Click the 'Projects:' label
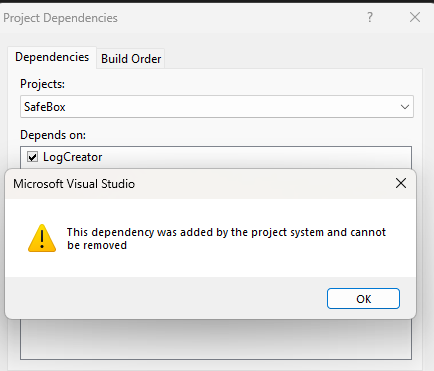The height and width of the screenshot is (371, 434). [42, 84]
